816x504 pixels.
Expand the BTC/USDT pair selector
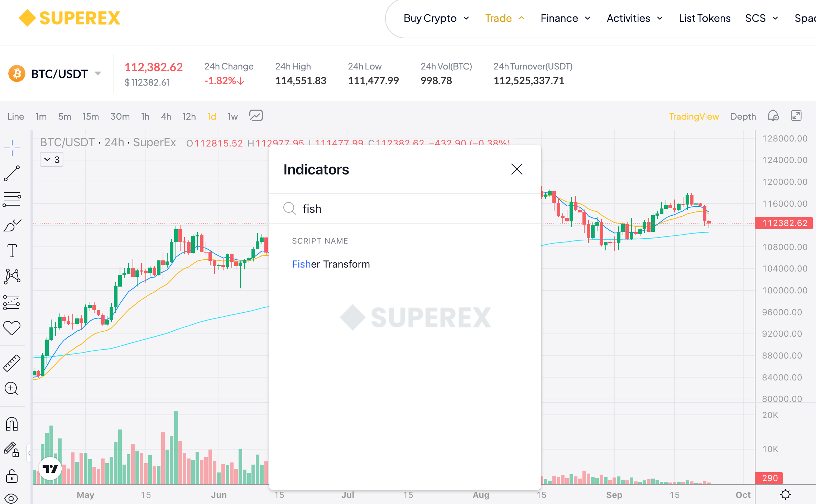(97, 74)
